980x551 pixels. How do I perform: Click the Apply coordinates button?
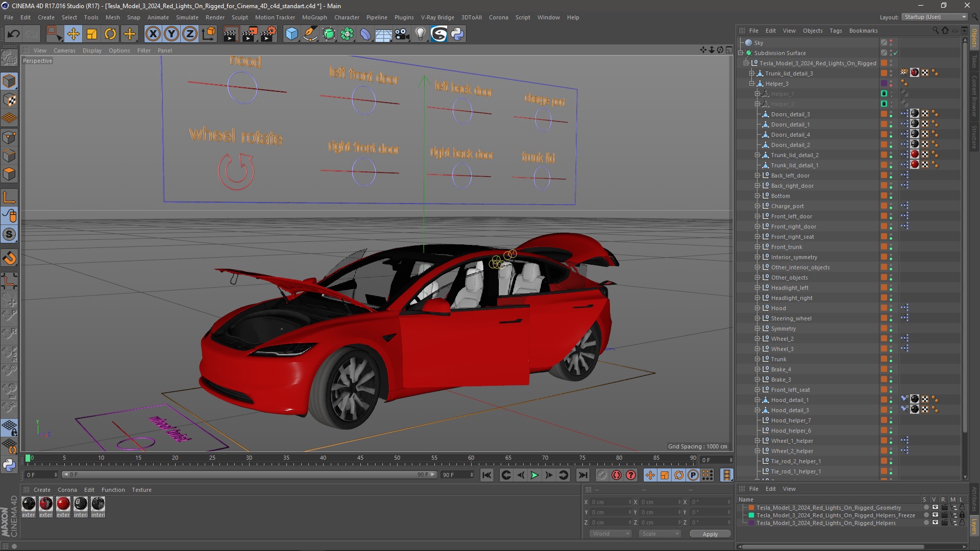click(710, 534)
